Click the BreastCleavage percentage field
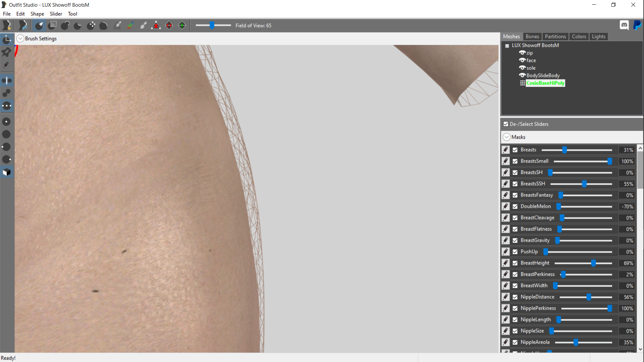Viewport: 644px width, 362px height. tap(627, 218)
